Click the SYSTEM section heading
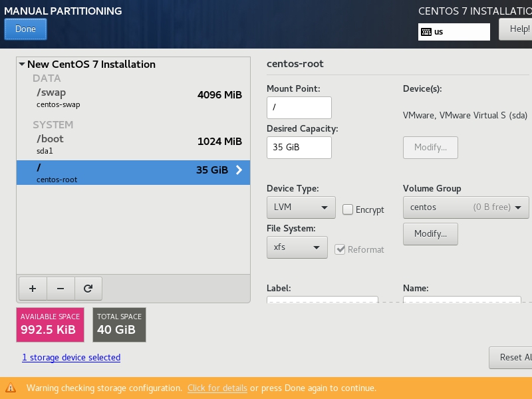This screenshot has width=532, height=399. pos(53,124)
